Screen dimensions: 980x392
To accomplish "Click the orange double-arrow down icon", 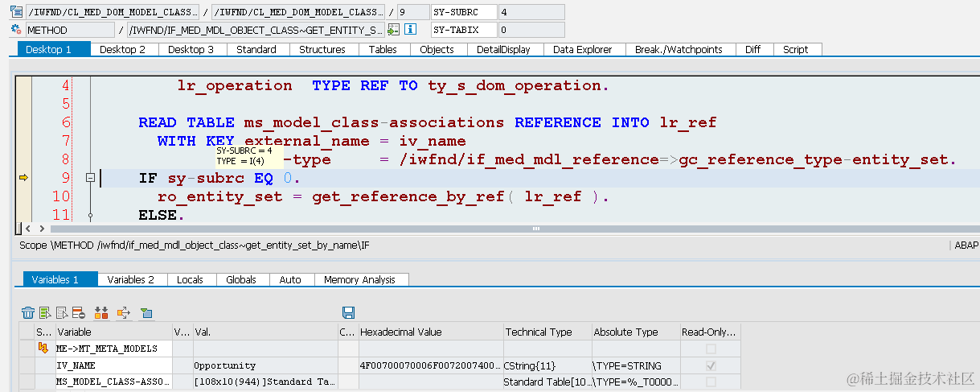I will (101, 312).
